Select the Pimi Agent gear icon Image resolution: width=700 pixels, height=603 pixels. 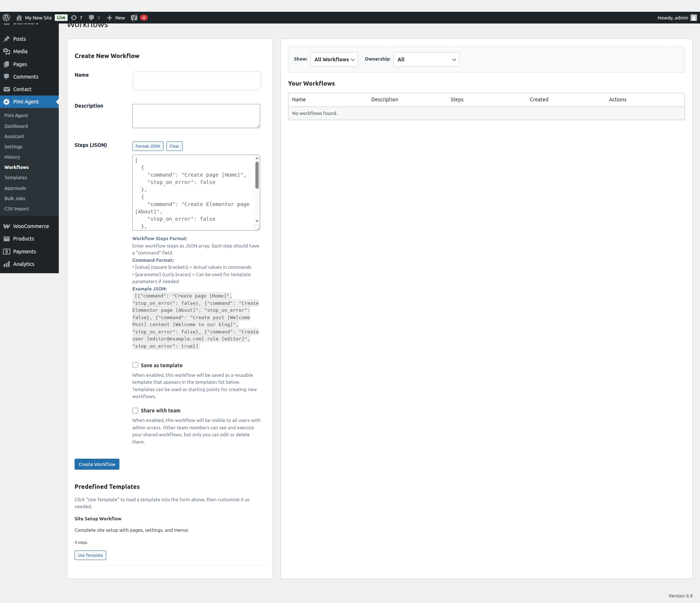[x=7, y=102]
